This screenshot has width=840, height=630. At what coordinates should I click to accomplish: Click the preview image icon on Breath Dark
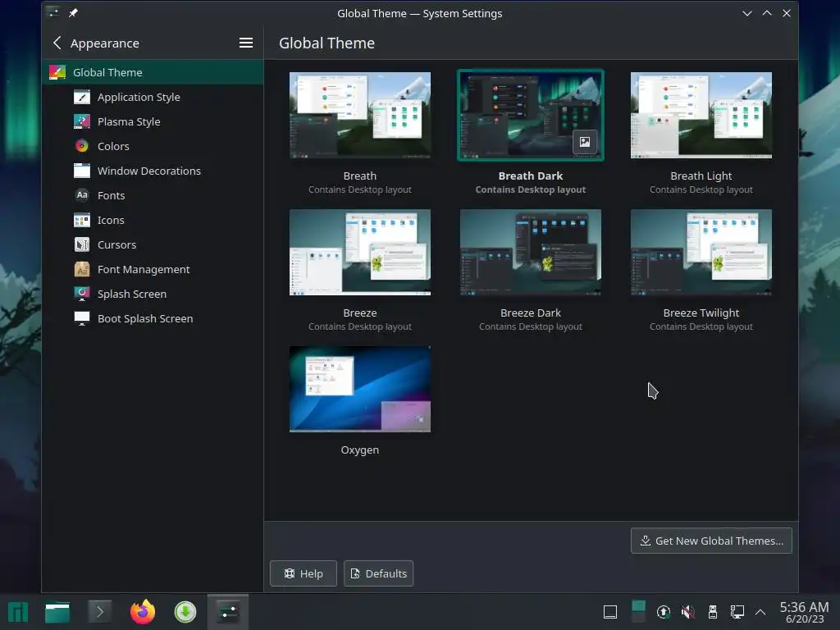tap(584, 142)
